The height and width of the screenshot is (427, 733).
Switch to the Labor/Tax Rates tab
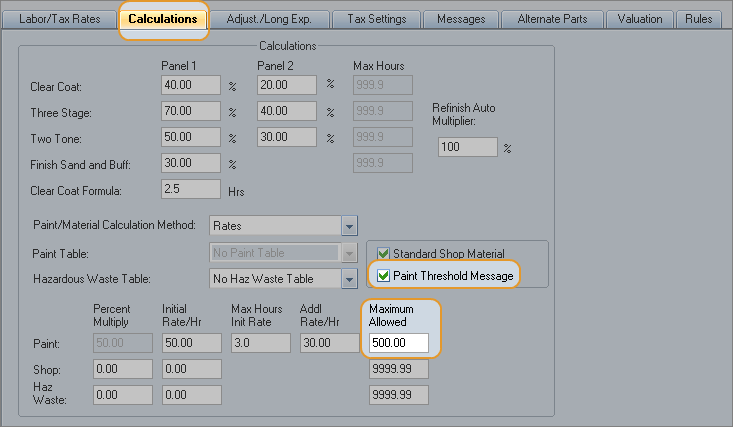(59, 19)
